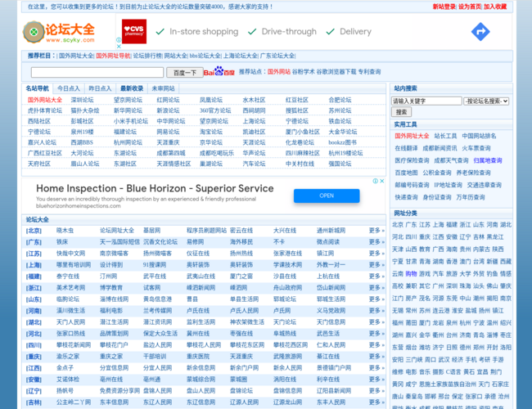Image resolution: width=532 pixels, height=409 pixels.
Task: Select the 最新收录 tab
Action: click(131, 88)
